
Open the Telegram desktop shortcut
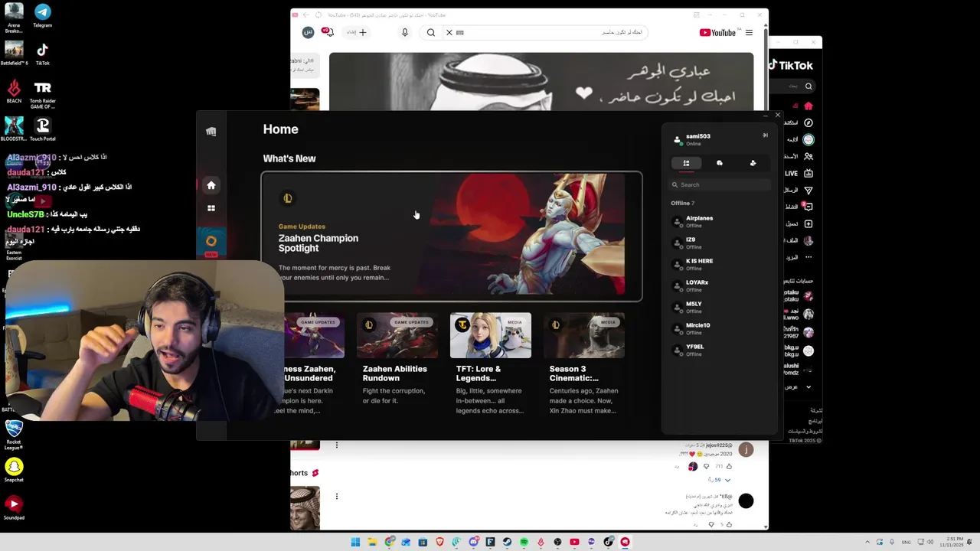coord(43,15)
